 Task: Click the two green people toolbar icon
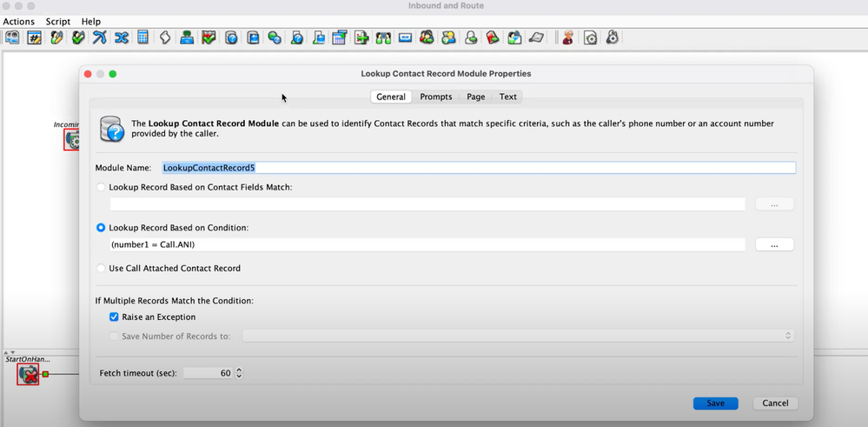(x=383, y=37)
